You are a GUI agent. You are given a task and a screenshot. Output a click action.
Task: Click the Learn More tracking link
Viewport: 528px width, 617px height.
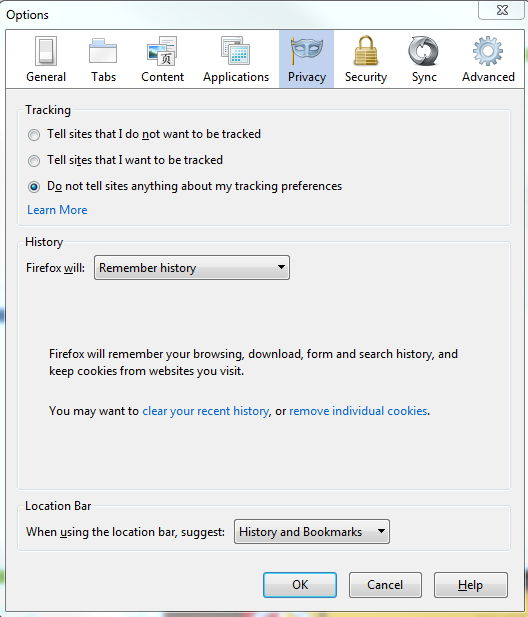coord(57,210)
